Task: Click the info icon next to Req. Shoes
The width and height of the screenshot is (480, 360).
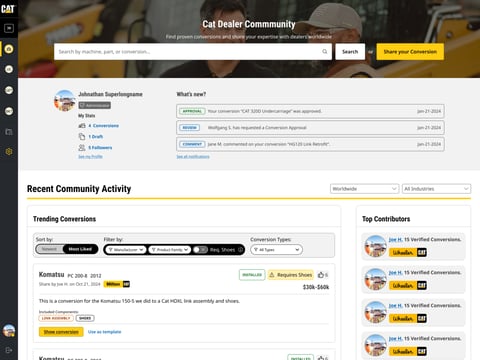Action: click(x=240, y=250)
